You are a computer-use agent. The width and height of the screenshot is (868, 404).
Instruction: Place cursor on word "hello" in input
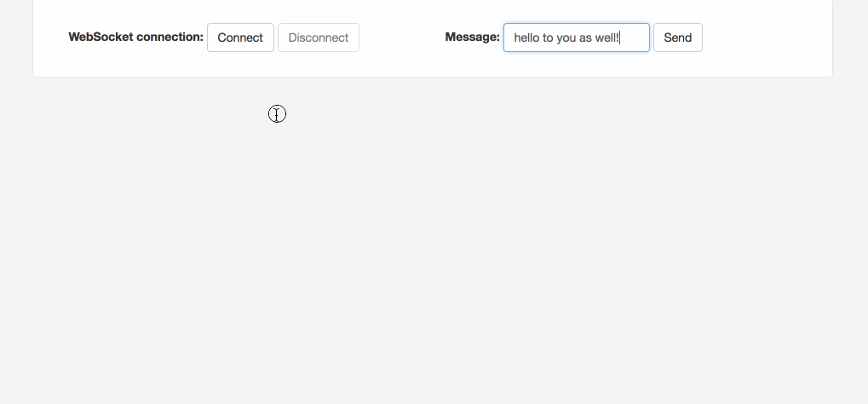coord(526,38)
